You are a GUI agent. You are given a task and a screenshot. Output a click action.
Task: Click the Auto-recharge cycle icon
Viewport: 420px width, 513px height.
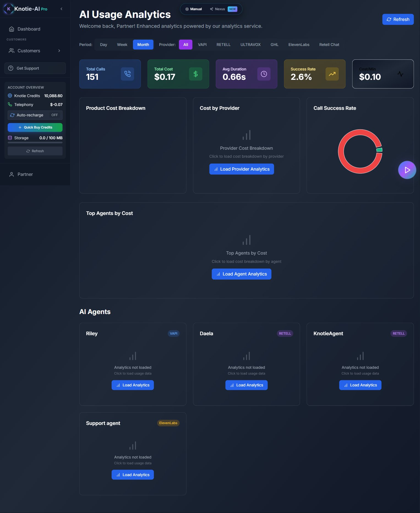tap(12, 115)
